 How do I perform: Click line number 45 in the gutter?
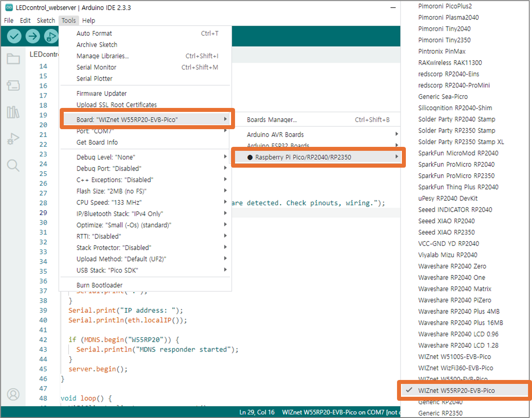(43, 369)
